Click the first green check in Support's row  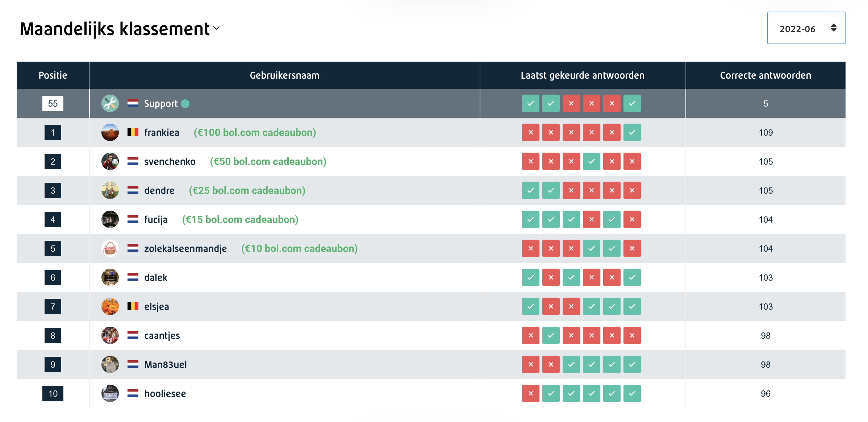pos(531,103)
